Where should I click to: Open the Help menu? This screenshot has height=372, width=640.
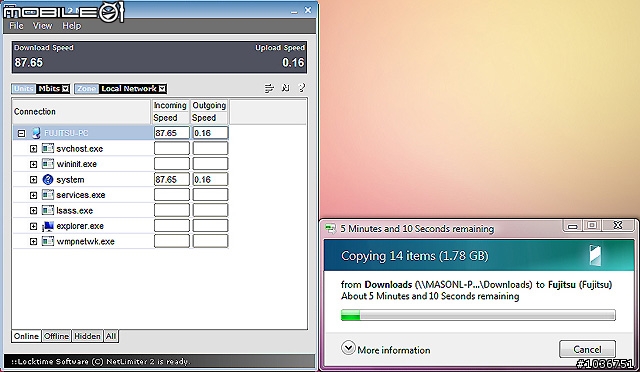71,26
